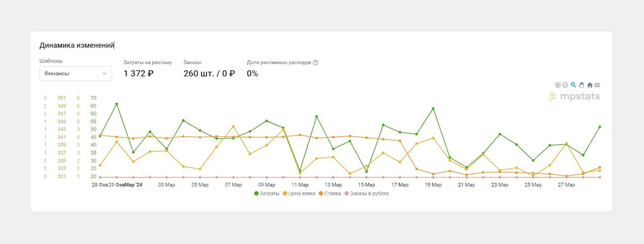644x244 pixels.
Task: Reset chart zoom with home icon
Action: pos(590,85)
